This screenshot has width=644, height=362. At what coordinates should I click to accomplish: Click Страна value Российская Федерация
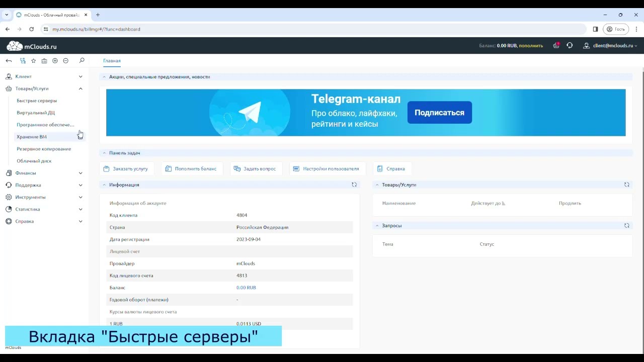pos(262,227)
